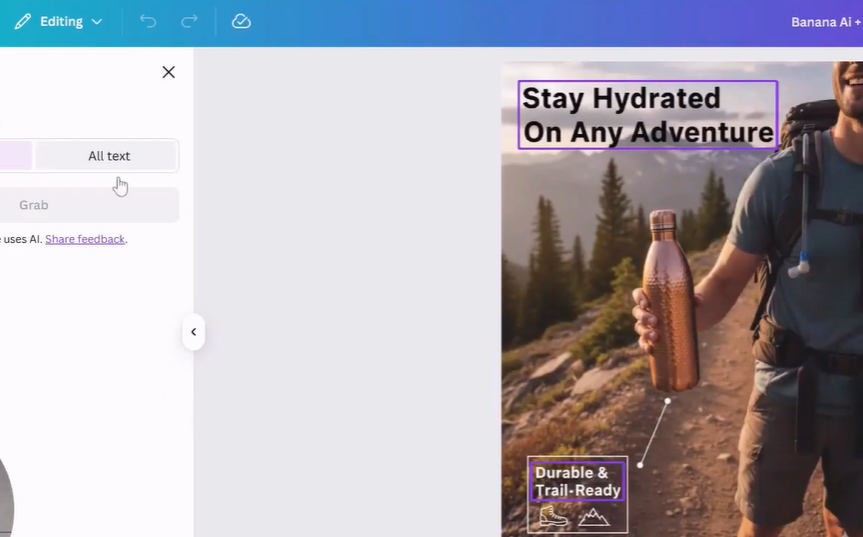Image resolution: width=863 pixels, height=537 pixels.
Task: Open the Share feedback link
Action: (85, 239)
